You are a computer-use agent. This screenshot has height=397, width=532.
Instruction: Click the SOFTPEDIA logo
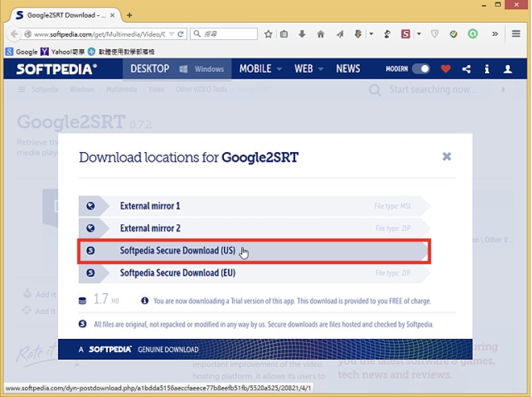pyautogui.click(x=57, y=69)
